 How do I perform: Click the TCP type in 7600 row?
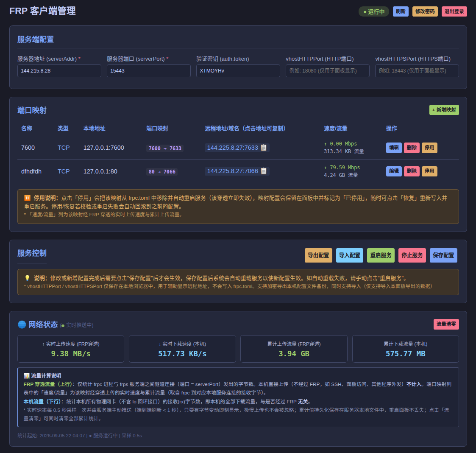(64, 148)
